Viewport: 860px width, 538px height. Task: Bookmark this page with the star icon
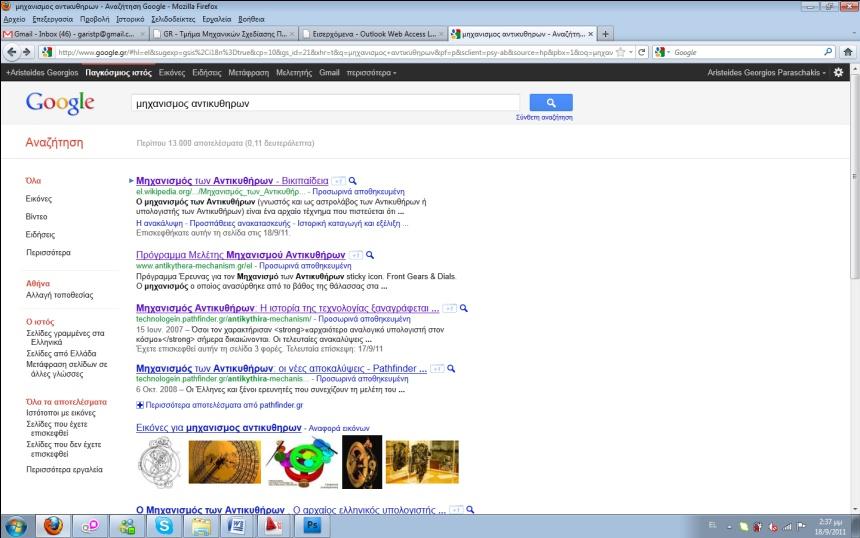pos(620,52)
